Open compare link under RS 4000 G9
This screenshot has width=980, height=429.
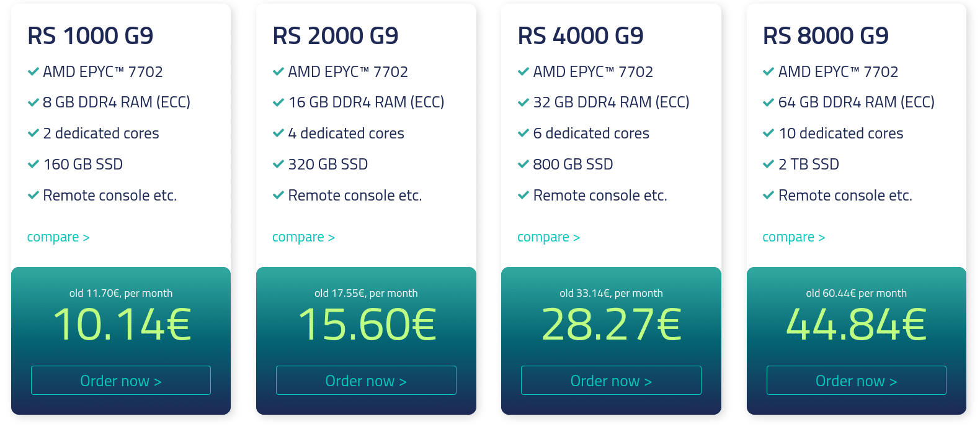(x=548, y=237)
